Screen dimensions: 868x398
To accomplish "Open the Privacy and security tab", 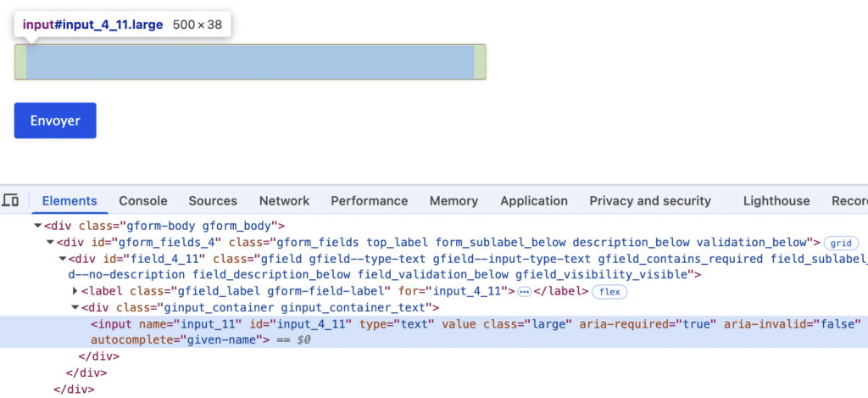I will [650, 201].
